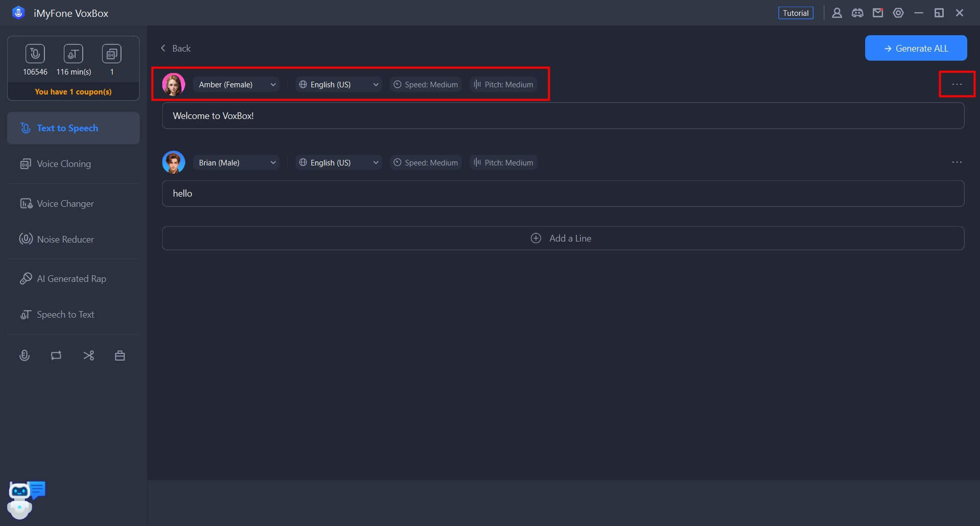Select Noise Reducer in sidebar
980x526 pixels.
point(73,240)
